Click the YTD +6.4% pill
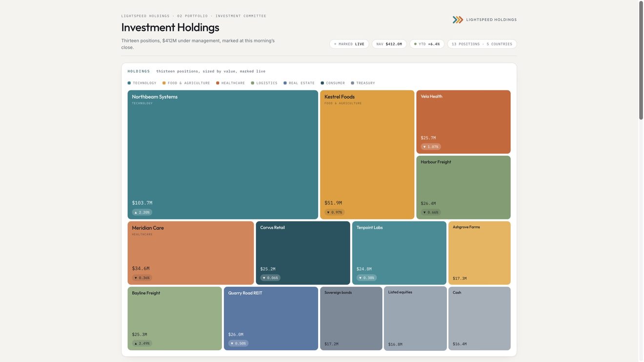The height and width of the screenshot is (362, 644). (427, 44)
